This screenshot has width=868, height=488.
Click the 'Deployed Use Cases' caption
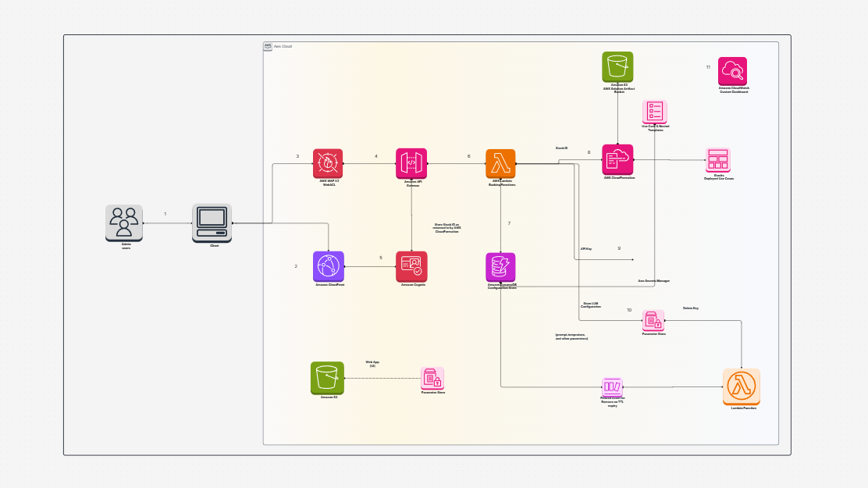click(719, 179)
